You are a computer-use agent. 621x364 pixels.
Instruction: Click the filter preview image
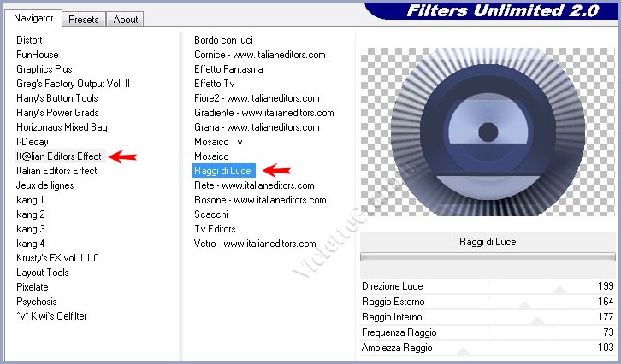click(488, 131)
